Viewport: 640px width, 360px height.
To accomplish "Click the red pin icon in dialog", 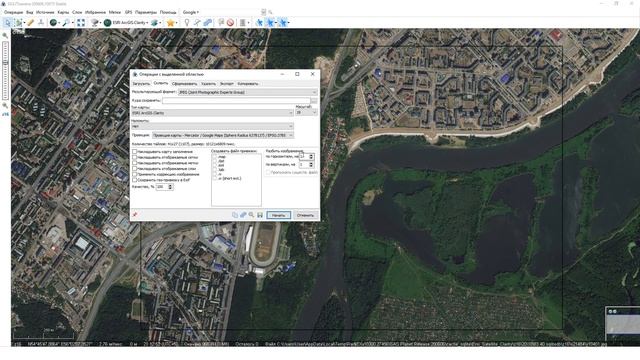I will (x=135, y=215).
